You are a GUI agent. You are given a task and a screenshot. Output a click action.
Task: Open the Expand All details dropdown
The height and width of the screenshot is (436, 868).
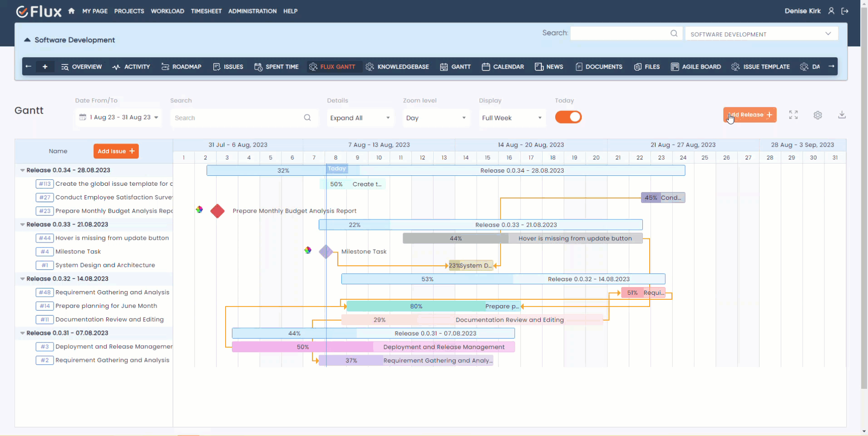(x=360, y=118)
